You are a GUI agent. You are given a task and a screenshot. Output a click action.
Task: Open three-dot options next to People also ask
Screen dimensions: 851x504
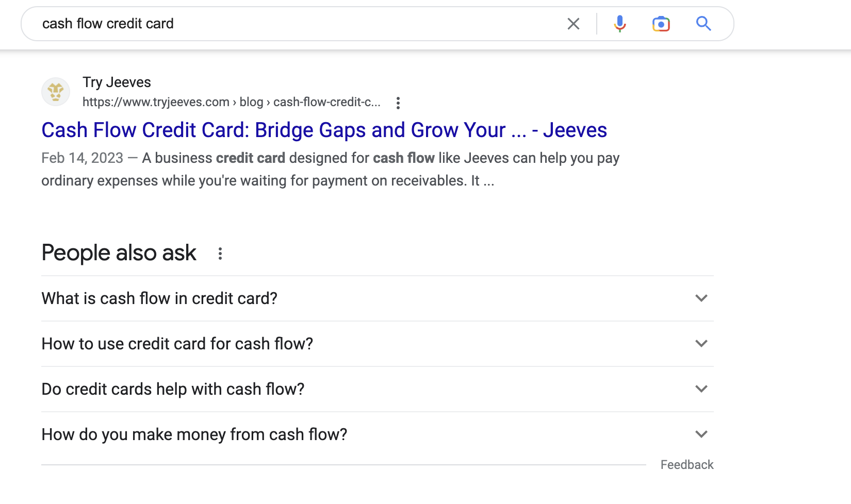click(x=220, y=254)
